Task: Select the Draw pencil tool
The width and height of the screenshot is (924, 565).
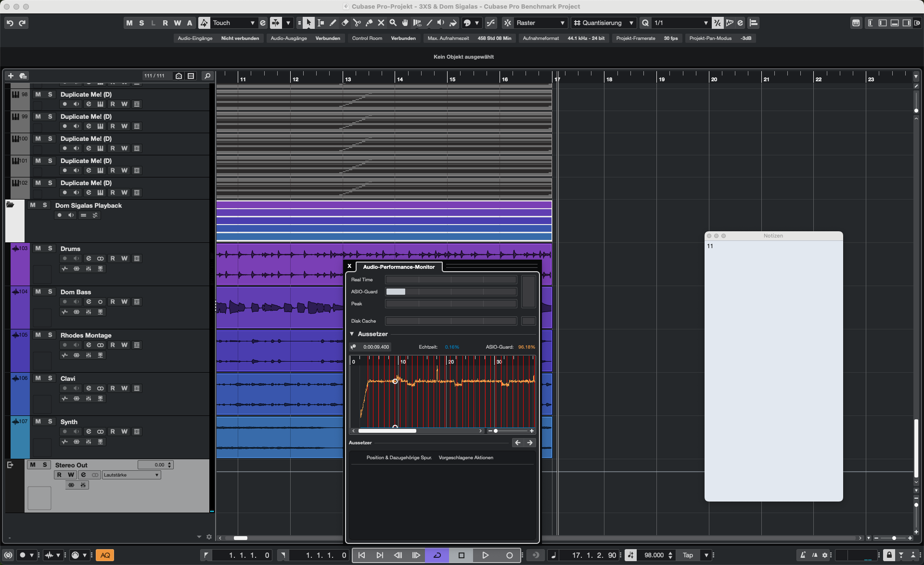Action: [333, 23]
